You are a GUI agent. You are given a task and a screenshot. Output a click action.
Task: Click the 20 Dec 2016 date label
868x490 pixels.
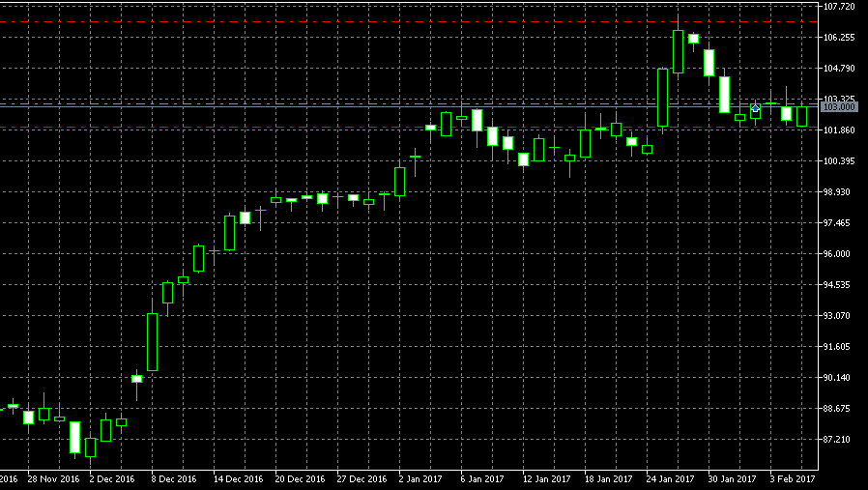(300, 479)
